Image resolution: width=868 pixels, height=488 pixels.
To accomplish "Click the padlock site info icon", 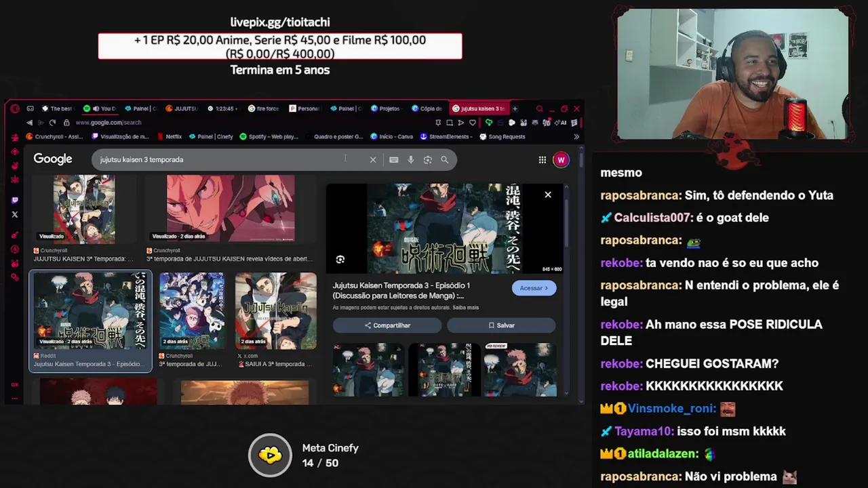I will click(66, 123).
